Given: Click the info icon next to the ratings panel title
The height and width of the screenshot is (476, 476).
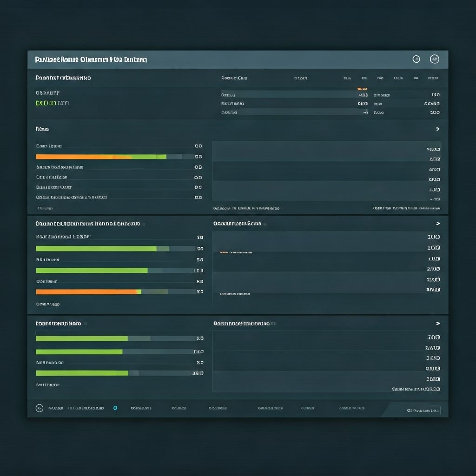Looking at the screenshot, I should (x=266, y=224).
